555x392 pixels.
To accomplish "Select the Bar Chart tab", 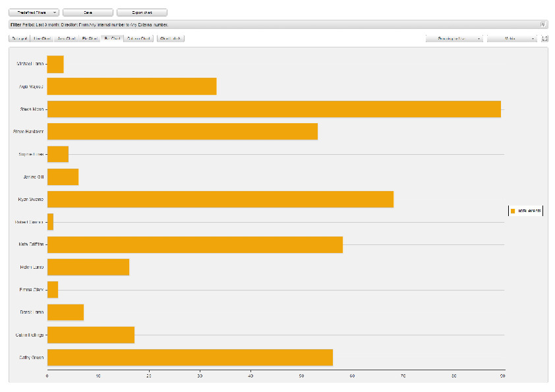I will pos(111,39).
